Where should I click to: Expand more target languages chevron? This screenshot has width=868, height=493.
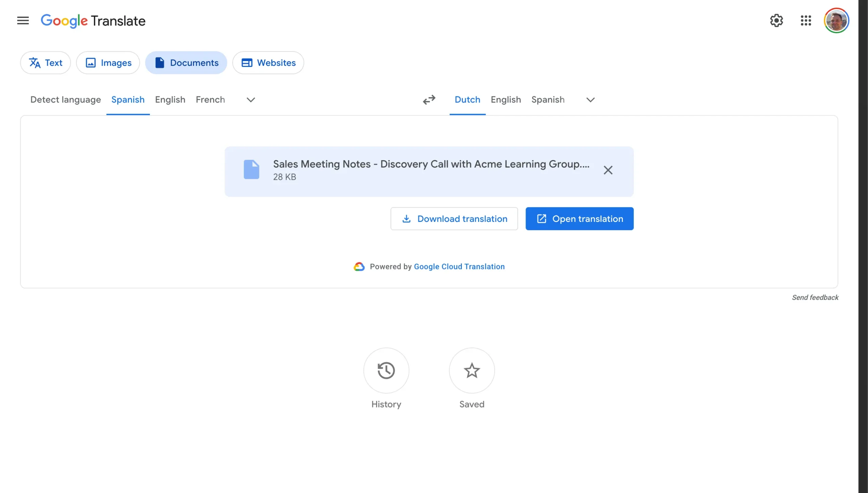(x=590, y=100)
